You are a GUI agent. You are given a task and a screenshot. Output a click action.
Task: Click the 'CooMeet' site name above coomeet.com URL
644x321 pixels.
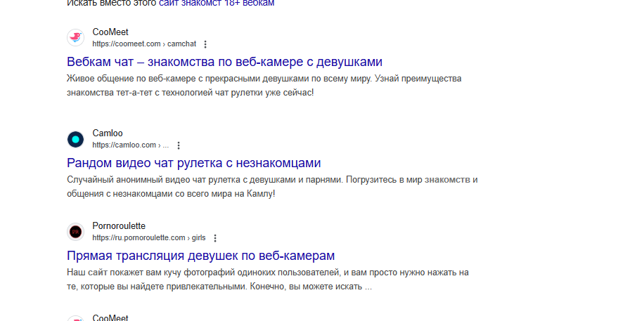[x=110, y=32]
